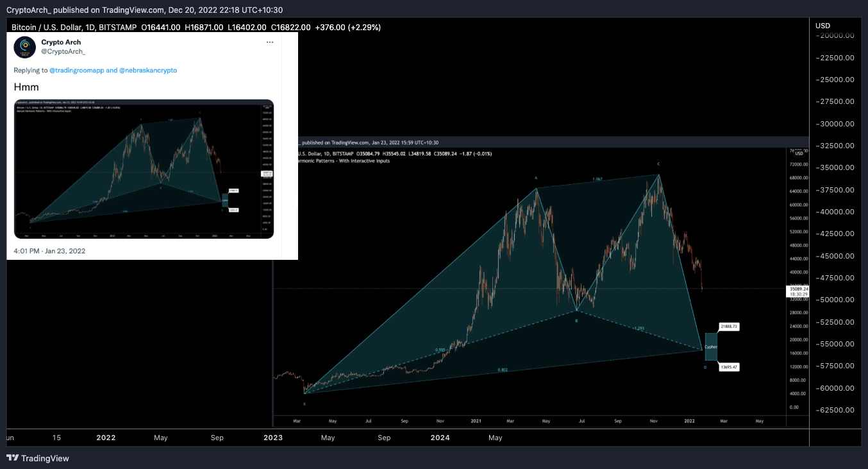The height and width of the screenshot is (469, 868).
Task: Open the @tradingroomapp mention link
Action: [76, 70]
